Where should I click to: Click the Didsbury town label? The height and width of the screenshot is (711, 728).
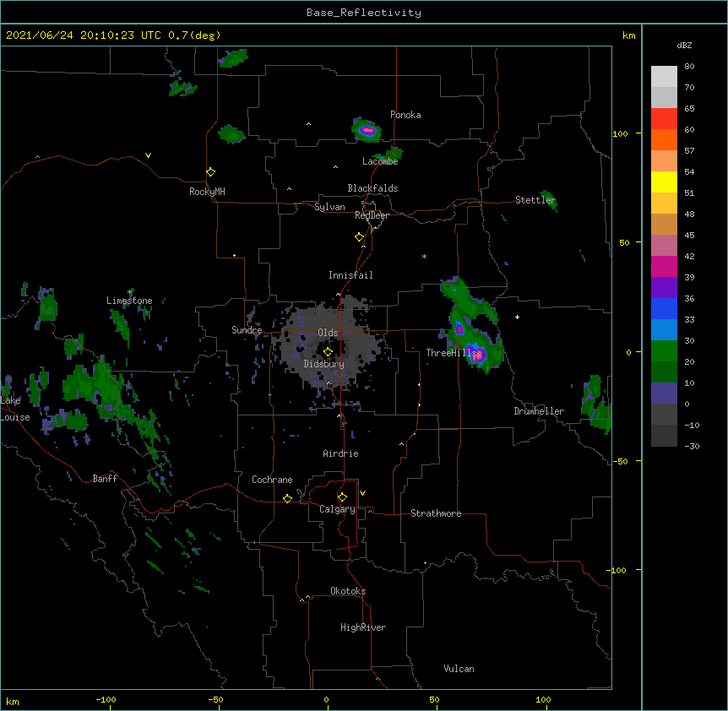tap(324, 364)
